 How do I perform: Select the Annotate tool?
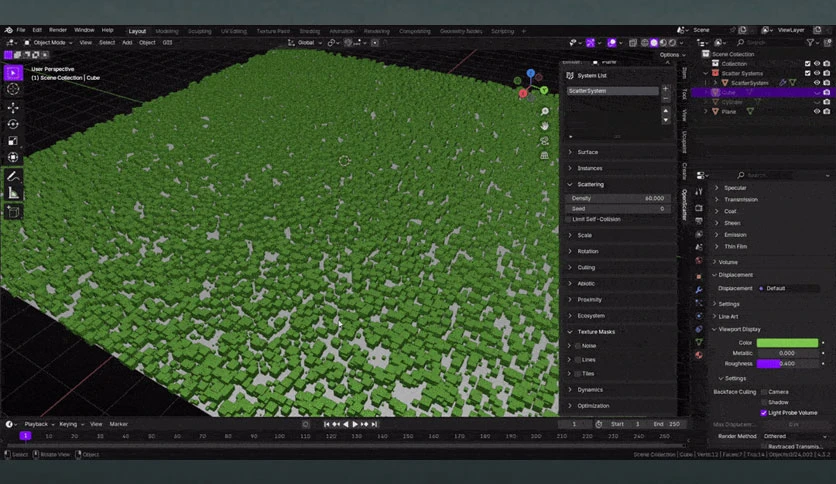coord(13,176)
